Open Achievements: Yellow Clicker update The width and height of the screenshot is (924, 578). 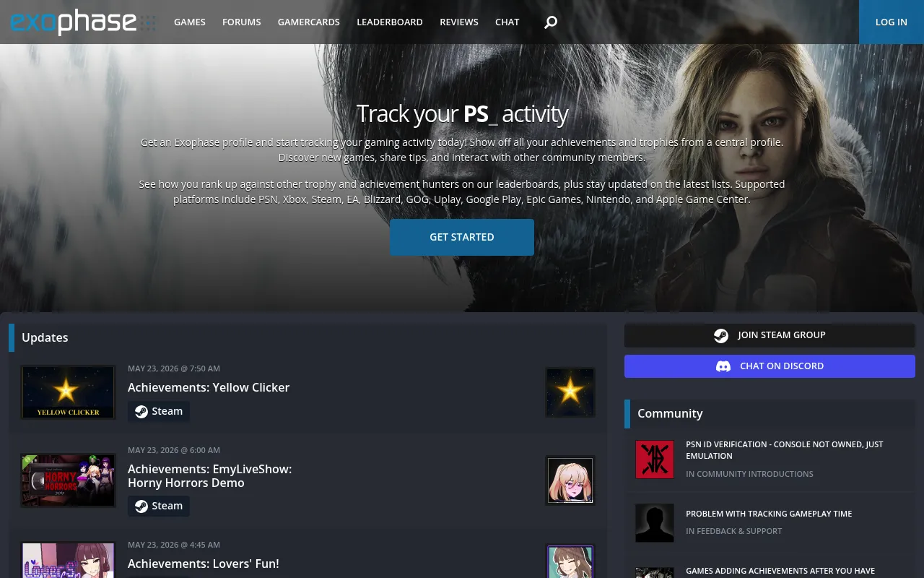(x=209, y=387)
